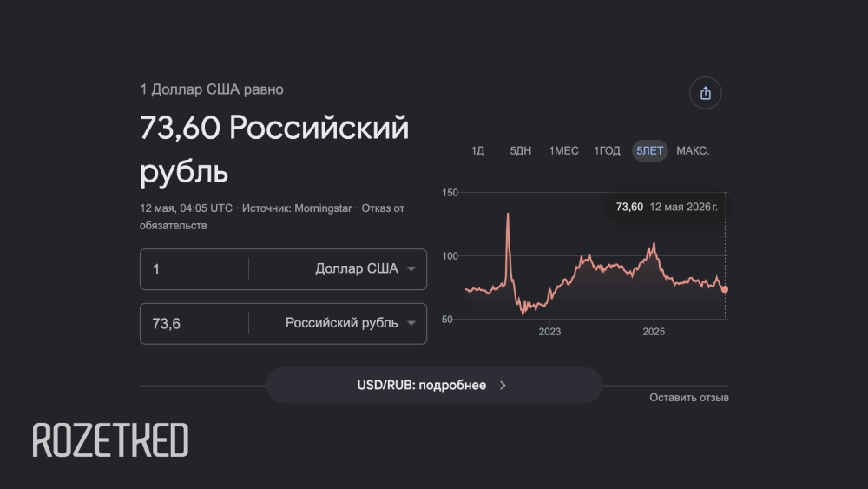Click the dollar amount input field showing 1
This screenshot has width=868, height=489.
(x=194, y=269)
